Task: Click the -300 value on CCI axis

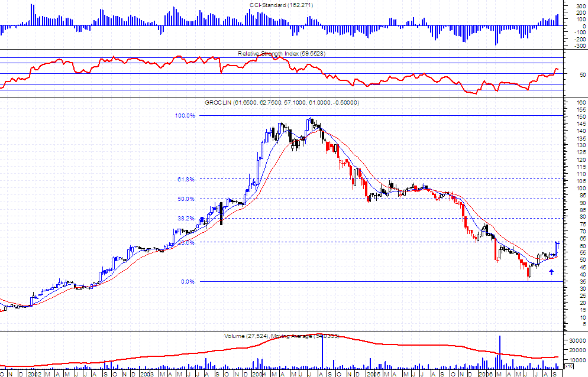Action: (x=580, y=45)
